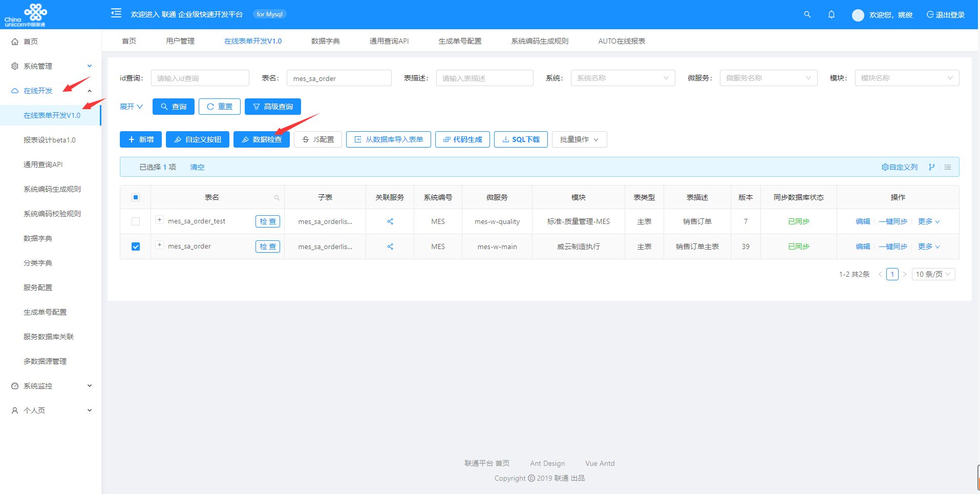980x494 pixels.
Task: Toggle the sidebar collapse hamburger icon
Action: point(116,13)
